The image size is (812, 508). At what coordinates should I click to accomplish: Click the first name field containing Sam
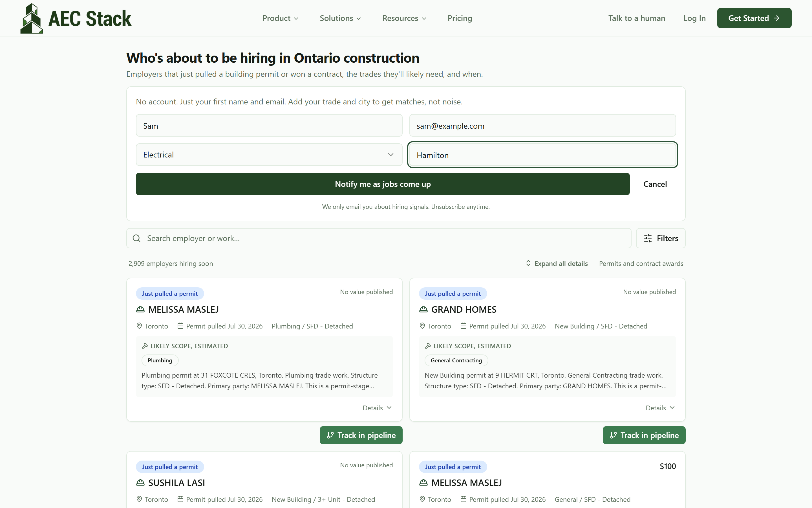coord(269,126)
